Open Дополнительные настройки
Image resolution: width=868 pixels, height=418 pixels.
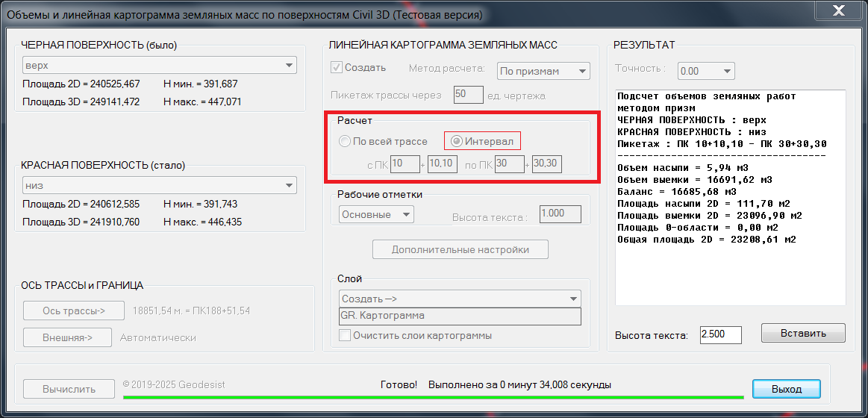(460, 249)
